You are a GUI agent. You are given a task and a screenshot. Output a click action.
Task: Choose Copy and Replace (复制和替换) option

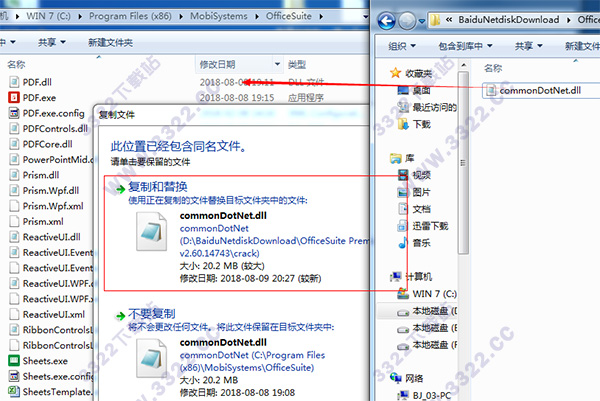point(158,187)
